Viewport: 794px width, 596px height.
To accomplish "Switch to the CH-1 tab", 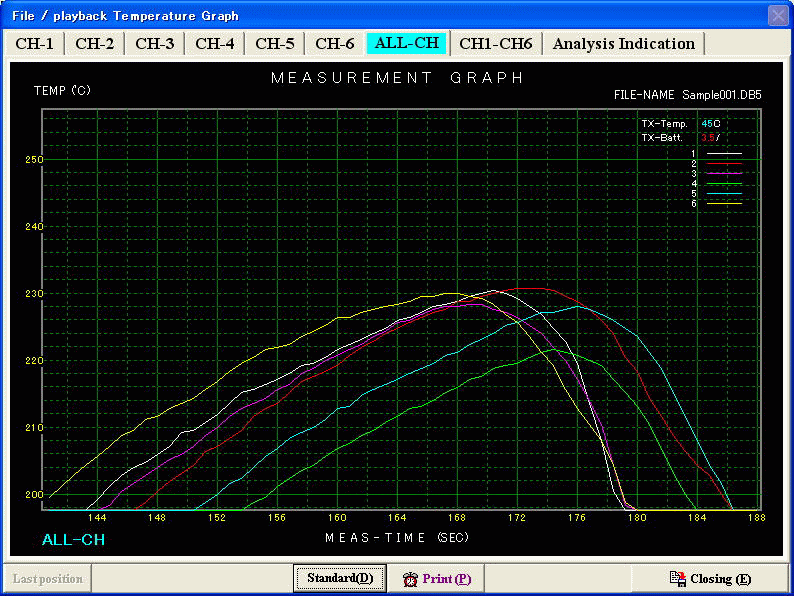I will (x=34, y=44).
